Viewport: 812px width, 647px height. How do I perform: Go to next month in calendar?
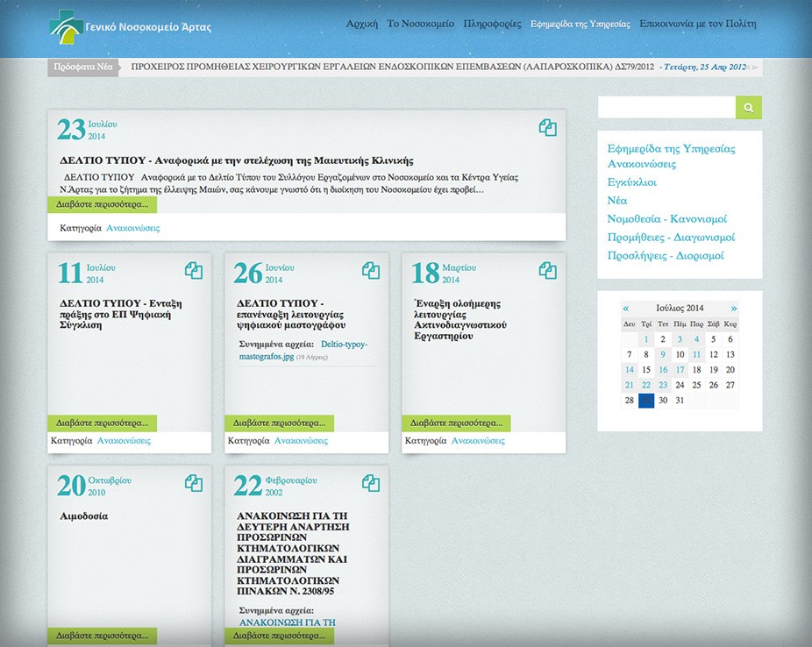tap(734, 308)
